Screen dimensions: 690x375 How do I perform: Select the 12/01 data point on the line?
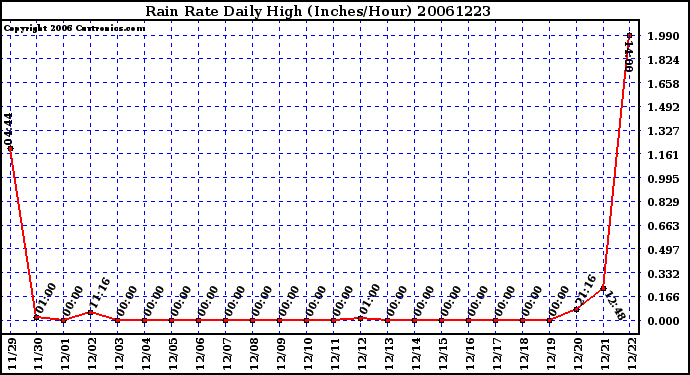[x=63, y=320]
